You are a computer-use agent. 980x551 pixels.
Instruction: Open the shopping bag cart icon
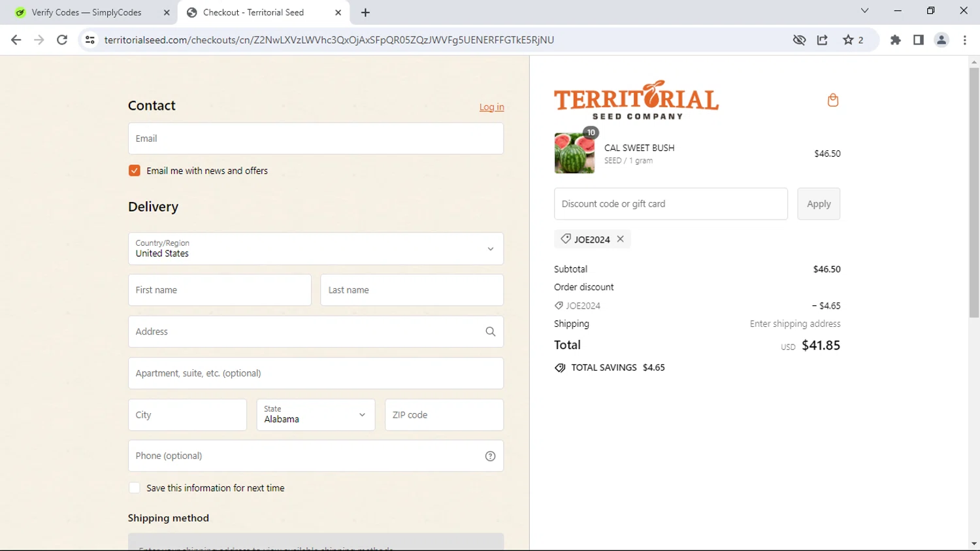(x=833, y=100)
